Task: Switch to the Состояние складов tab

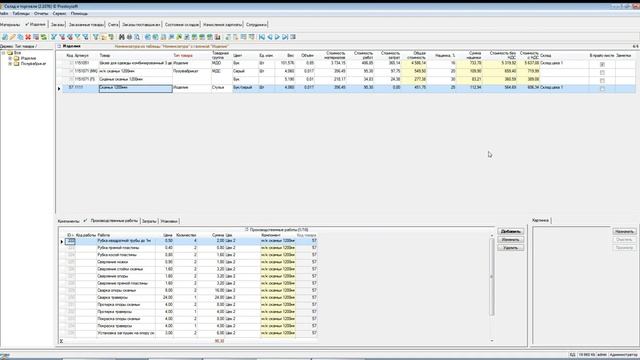Action: (x=182, y=25)
